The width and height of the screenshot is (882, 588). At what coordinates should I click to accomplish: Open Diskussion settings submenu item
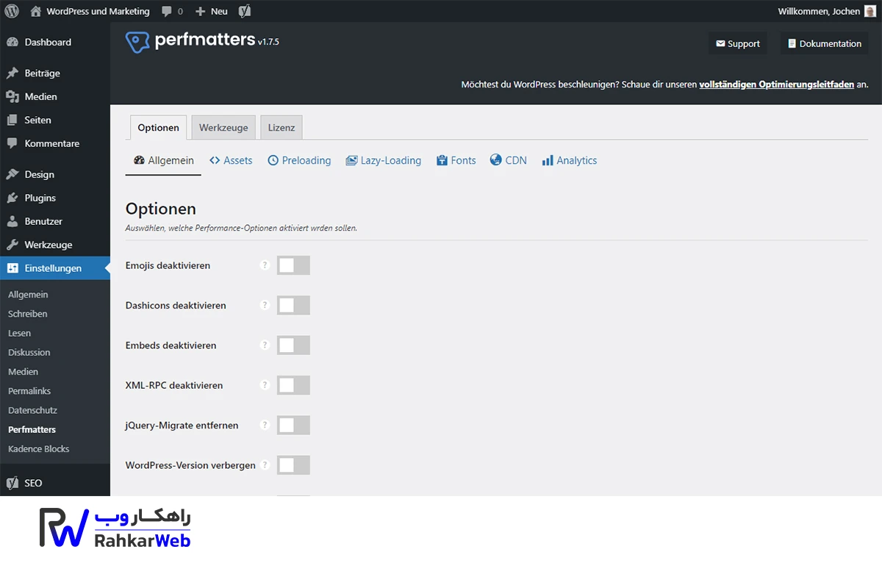click(29, 352)
